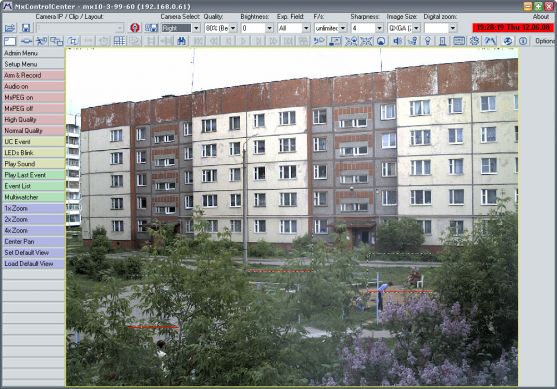Viewport: 557px width, 389px height.
Task: Click the red camera info icon
Action: pyautogui.click(x=135, y=28)
